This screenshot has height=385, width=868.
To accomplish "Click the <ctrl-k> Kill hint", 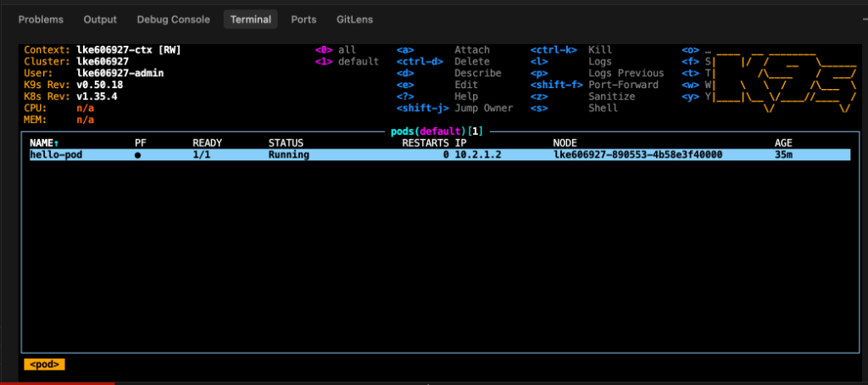I will click(571, 50).
